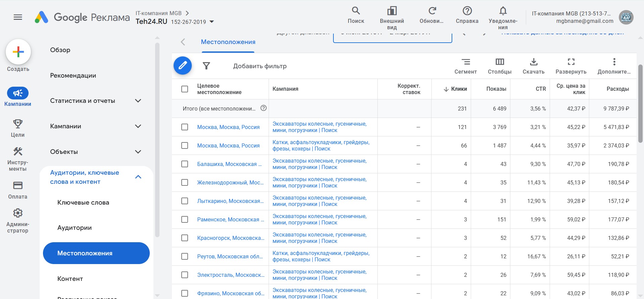Screen dimensions: 644x299
Task: Click Добавить фильтр text
Action: click(x=260, y=66)
